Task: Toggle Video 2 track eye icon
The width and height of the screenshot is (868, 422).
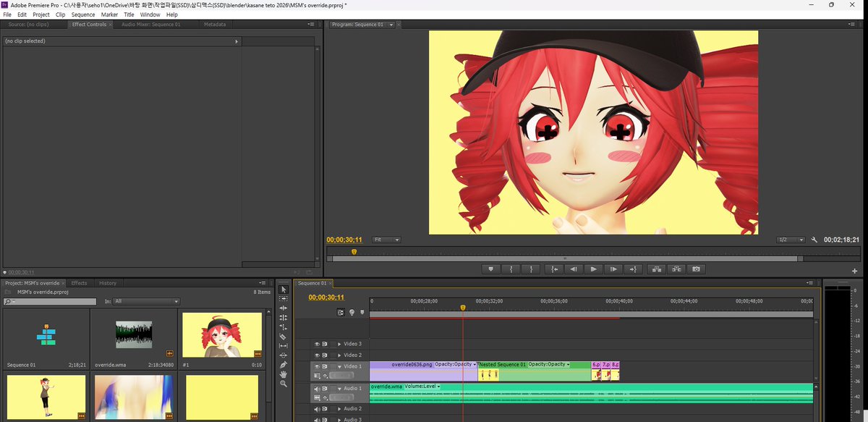Action: [x=317, y=355]
